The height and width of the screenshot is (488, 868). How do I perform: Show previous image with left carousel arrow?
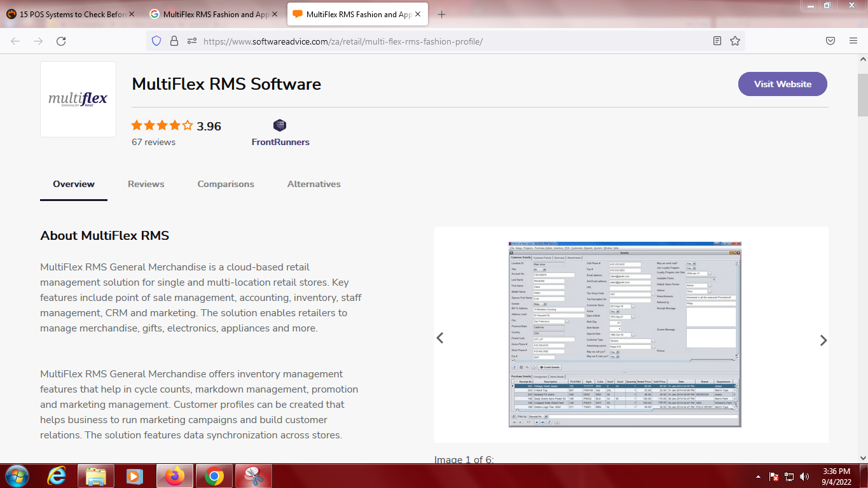pos(440,338)
